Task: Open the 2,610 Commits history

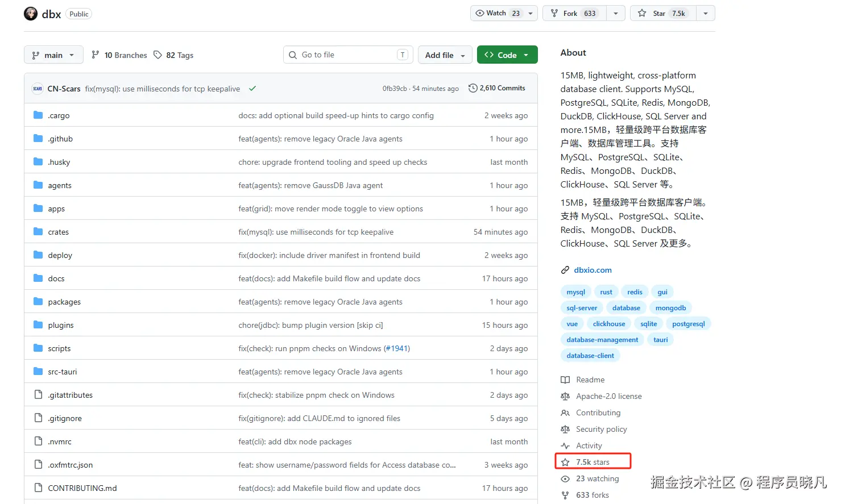Action: coord(497,88)
